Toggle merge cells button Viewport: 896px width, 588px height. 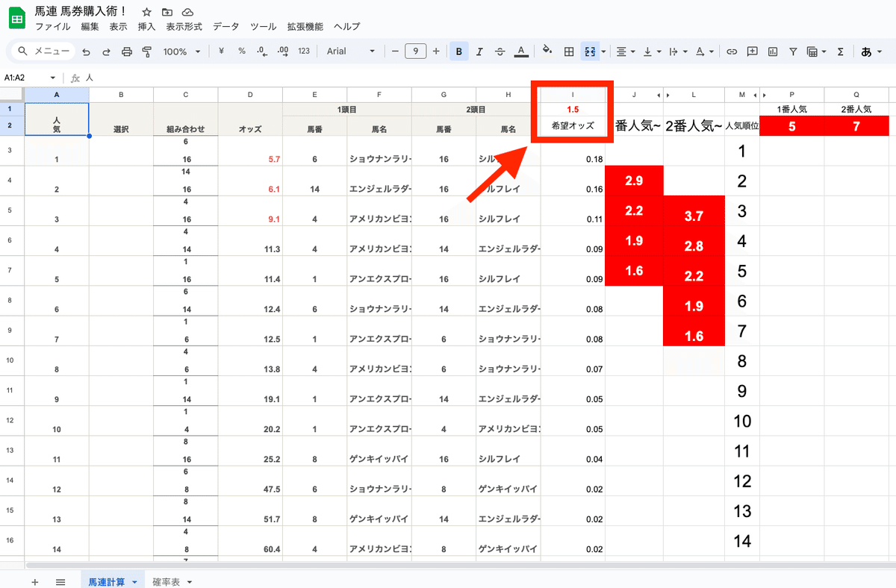(590, 51)
